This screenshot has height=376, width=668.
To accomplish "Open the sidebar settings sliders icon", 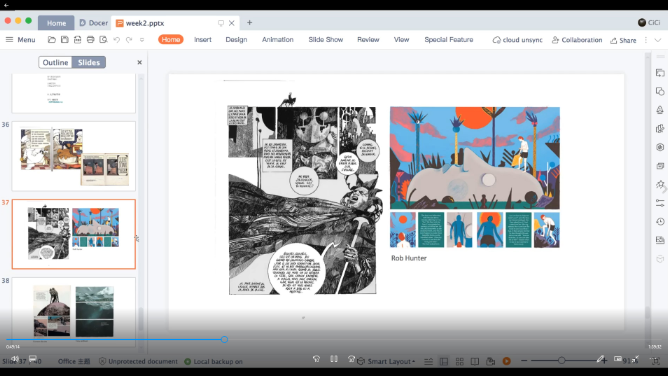I will pos(660,203).
